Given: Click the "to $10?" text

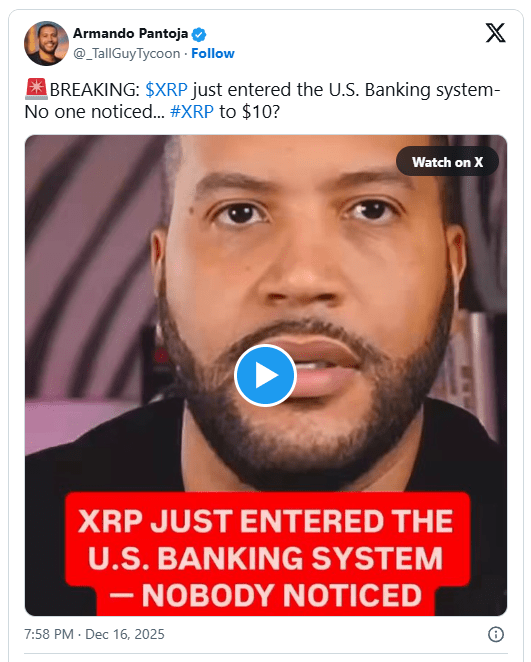Looking at the screenshot, I should pos(249,112).
